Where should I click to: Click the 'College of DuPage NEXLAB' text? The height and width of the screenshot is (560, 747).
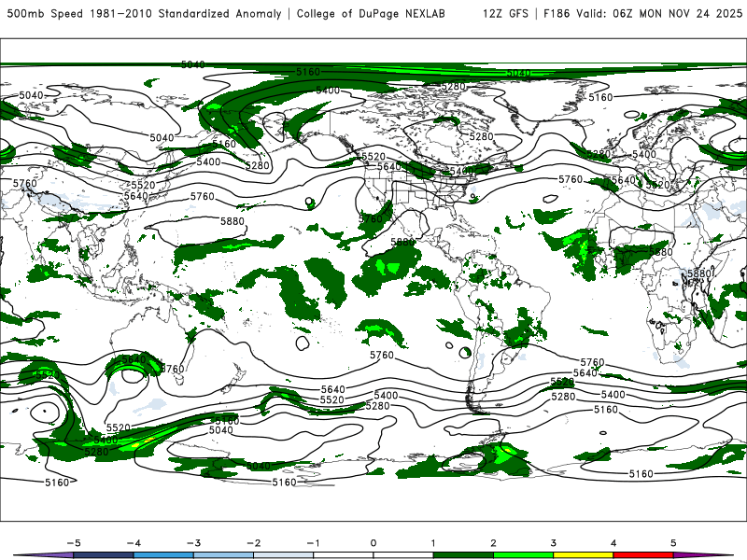pyautogui.click(x=371, y=13)
